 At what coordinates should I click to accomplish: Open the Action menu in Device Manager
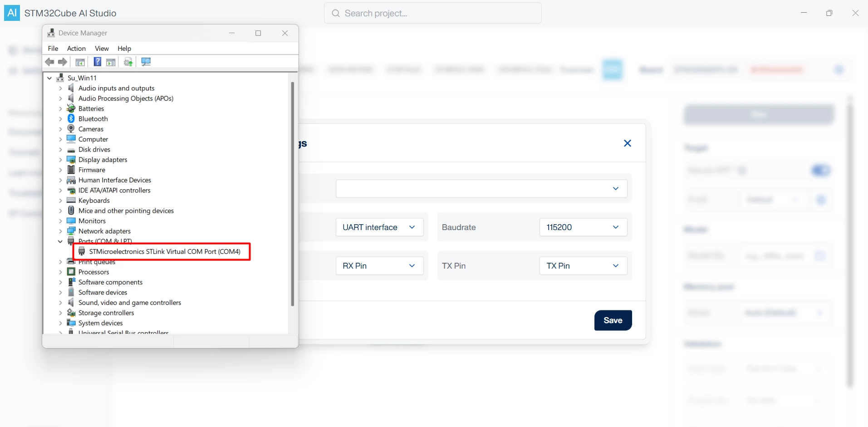(x=76, y=49)
